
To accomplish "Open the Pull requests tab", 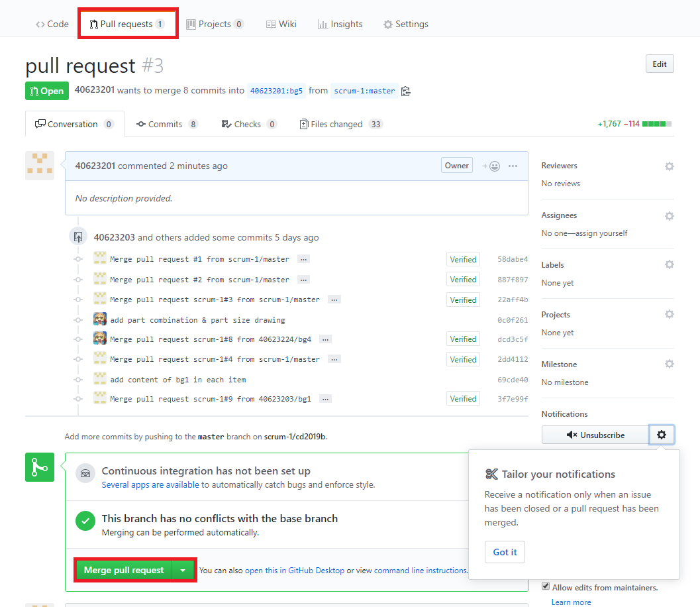I will 127,24.
